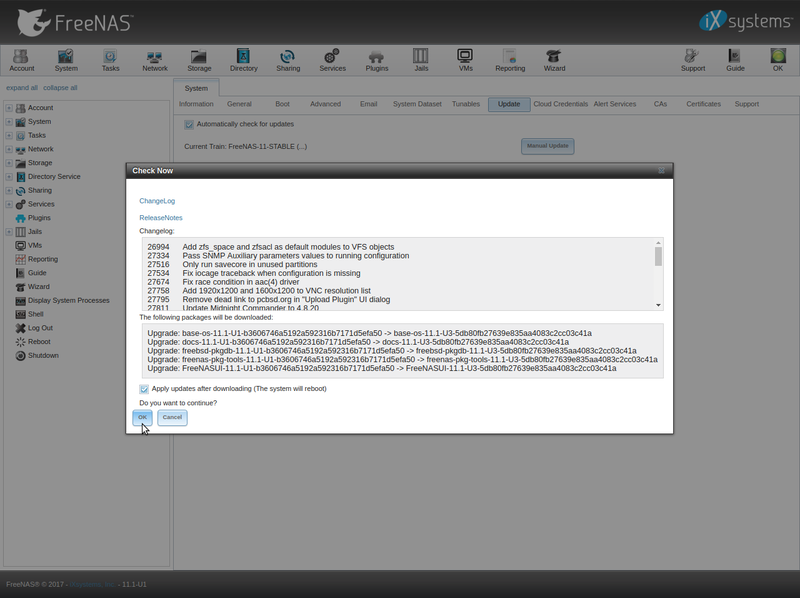The height and width of the screenshot is (598, 800).
Task: Open the Network toolbar icon
Action: (155, 60)
